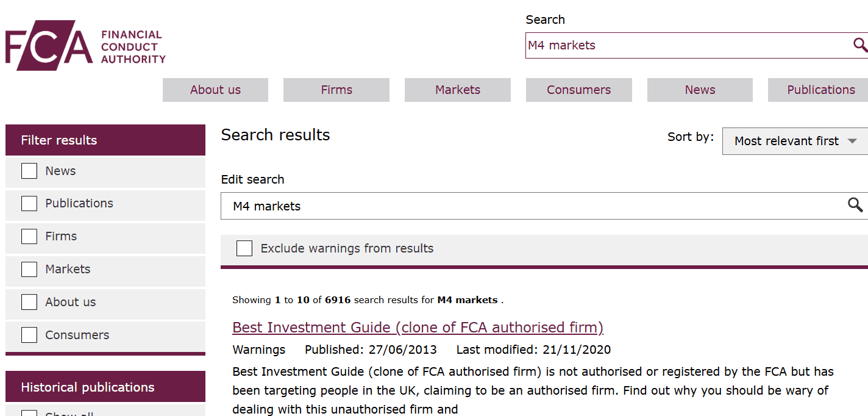Image resolution: width=868 pixels, height=416 pixels.
Task: Tick the News filter checkbox
Action: tap(29, 171)
